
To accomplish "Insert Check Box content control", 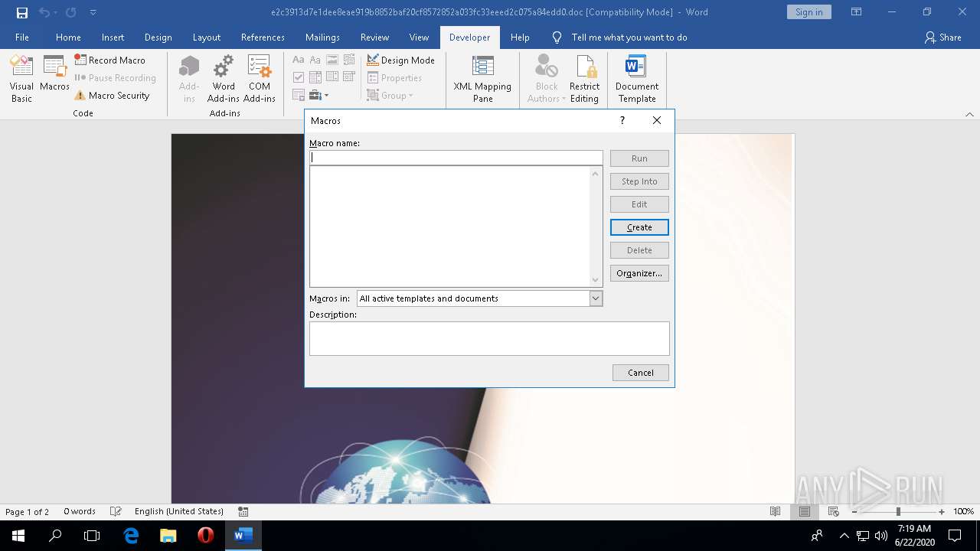I will (299, 77).
